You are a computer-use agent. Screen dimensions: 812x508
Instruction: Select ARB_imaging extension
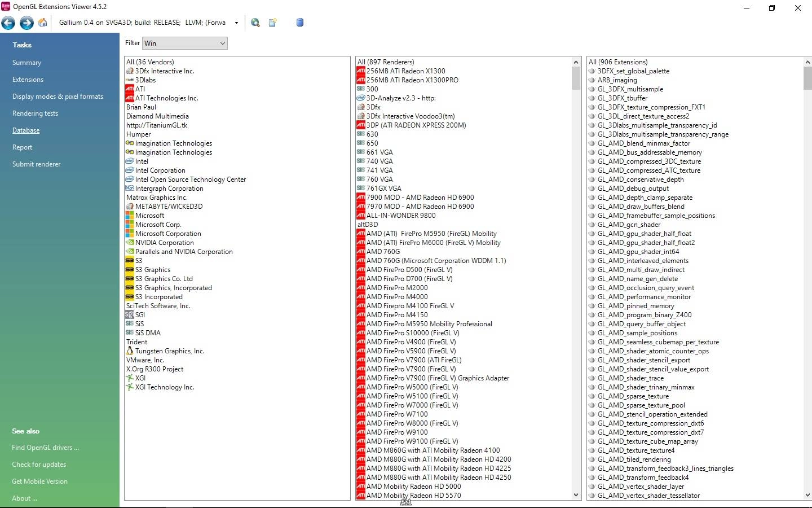tap(617, 80)
